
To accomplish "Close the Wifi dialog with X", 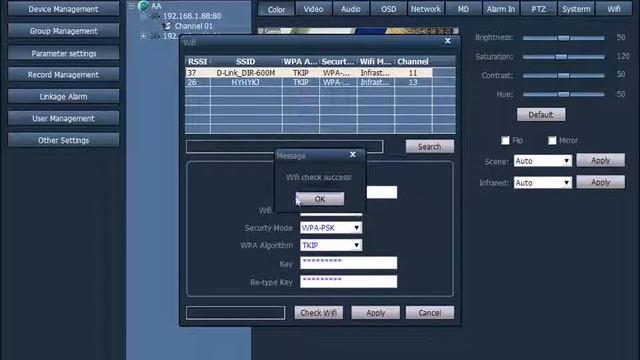I will click(448, 41).
